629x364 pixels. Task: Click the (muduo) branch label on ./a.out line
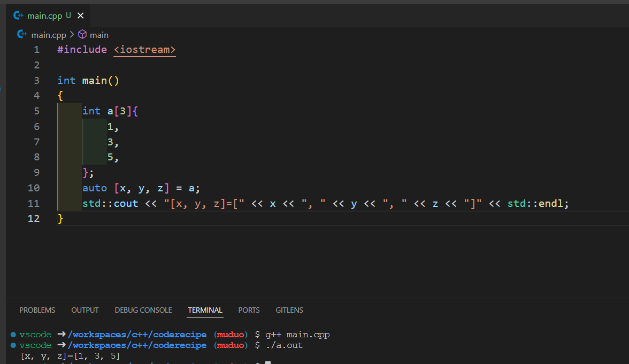(231, 345)
